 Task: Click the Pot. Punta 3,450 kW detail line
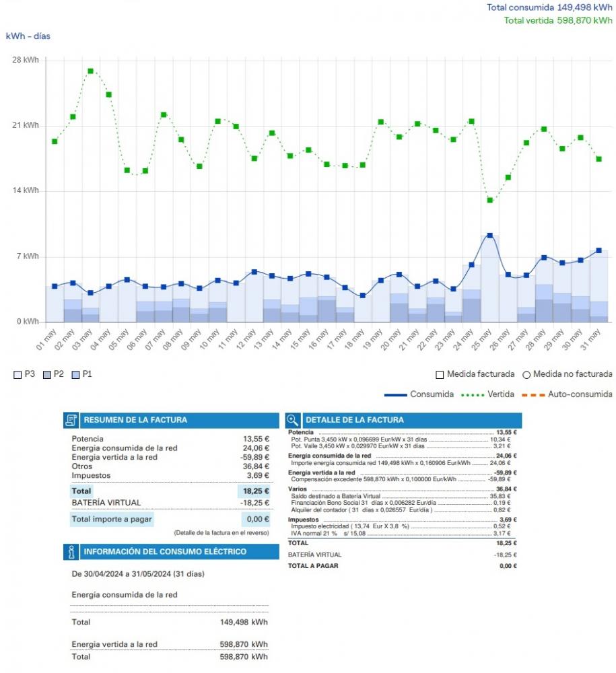point(401,439)
